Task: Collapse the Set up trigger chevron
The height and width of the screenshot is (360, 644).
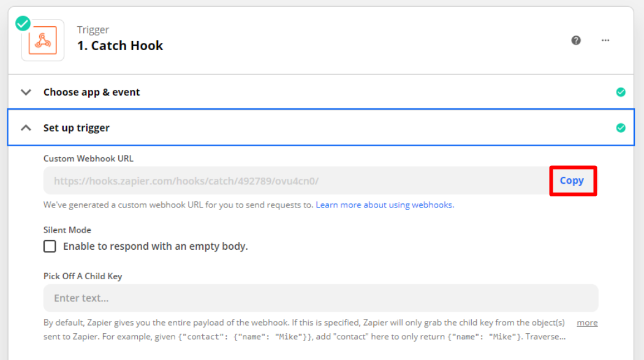Action: [x=26, y=128]
